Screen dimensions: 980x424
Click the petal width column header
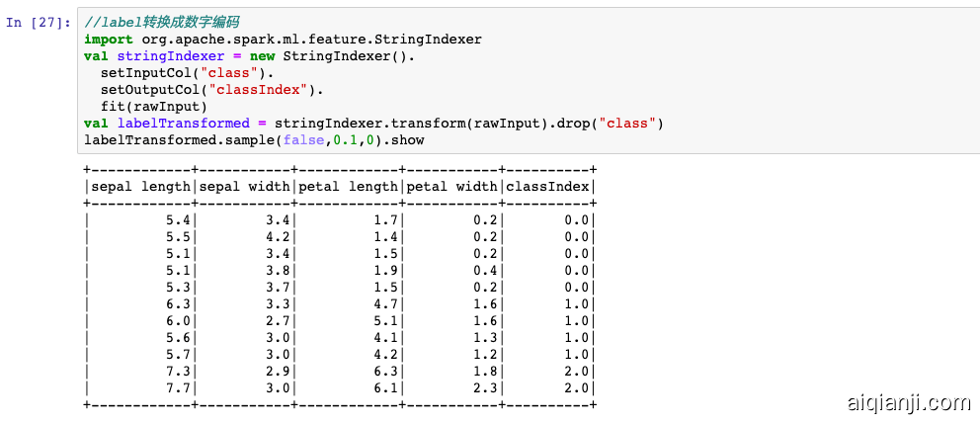pos(451,186)
